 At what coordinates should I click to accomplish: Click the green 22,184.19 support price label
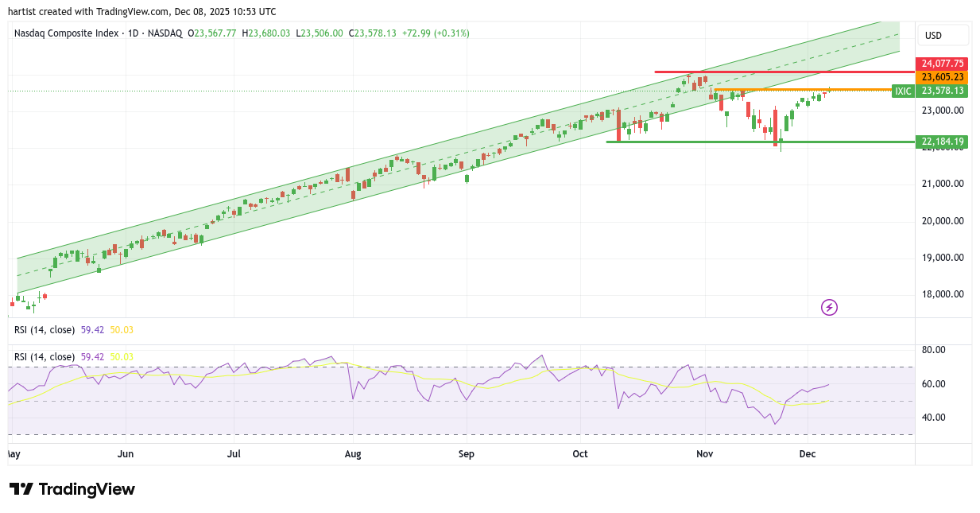point(942,142)
